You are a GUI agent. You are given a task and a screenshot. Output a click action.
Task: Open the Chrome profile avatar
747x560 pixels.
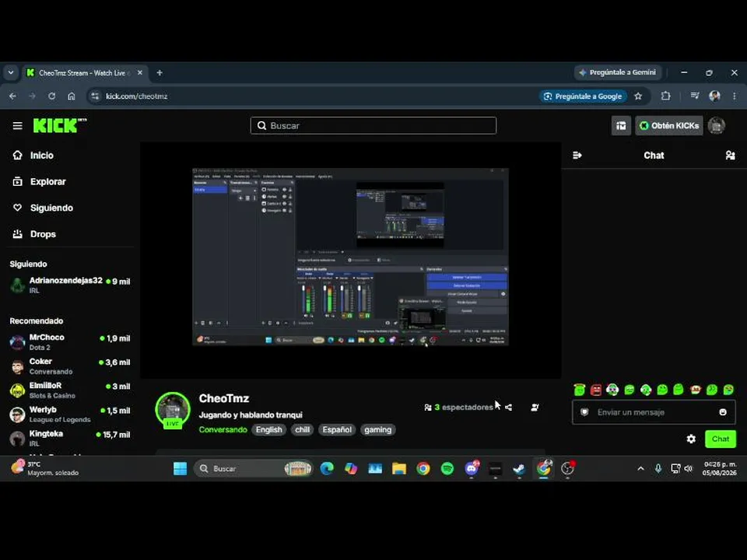click(x=714, y=96)
